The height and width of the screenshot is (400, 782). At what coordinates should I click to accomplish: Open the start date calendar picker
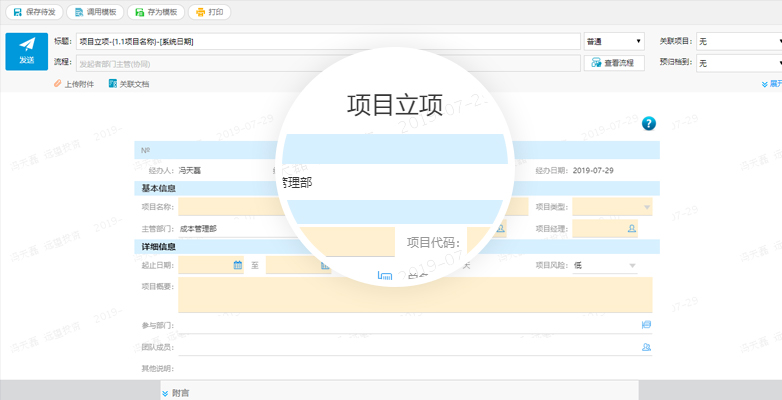pyautogui.click(x=238, y=265)
